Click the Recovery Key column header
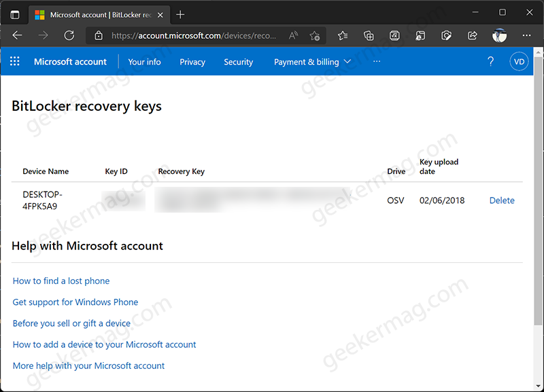Screen dimensions: 544x392 click(x=182, y=171)
